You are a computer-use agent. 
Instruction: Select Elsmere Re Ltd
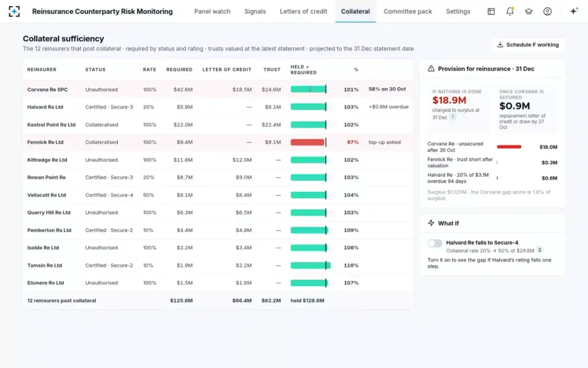click(x=46, y=283)
